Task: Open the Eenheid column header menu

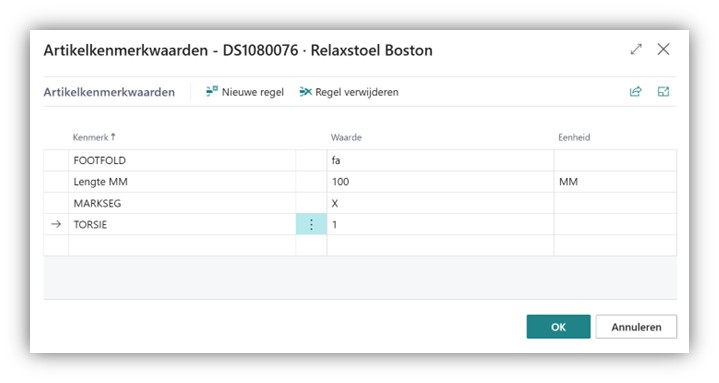Action: [x=574, y=137]
